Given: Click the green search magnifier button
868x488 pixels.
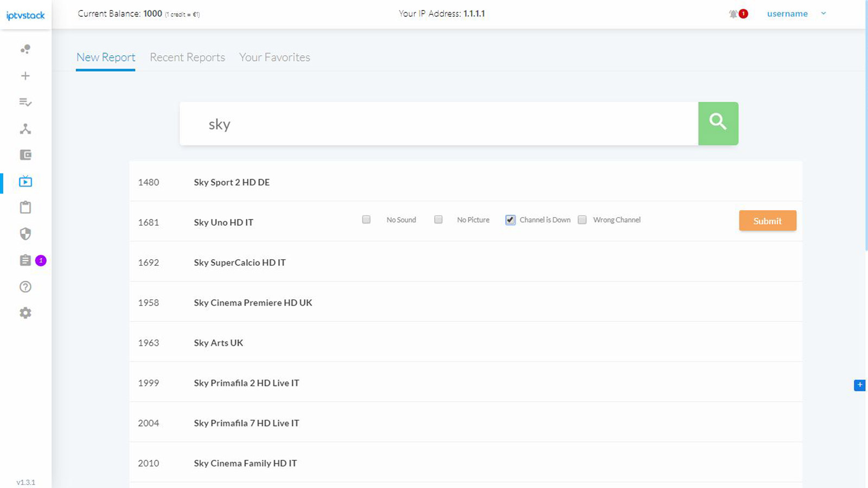Looking at the screenshot, I should (718, 124).
